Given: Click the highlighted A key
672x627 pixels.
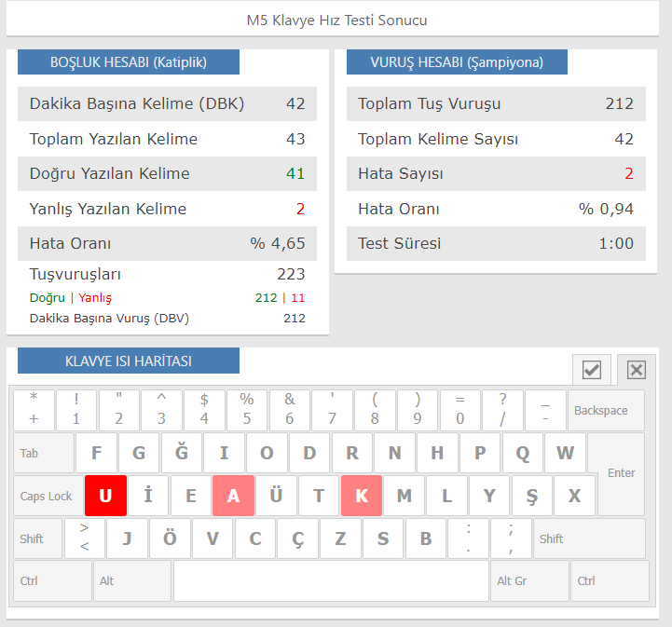Looking at the screenshot, I should (x=233, y=496).
